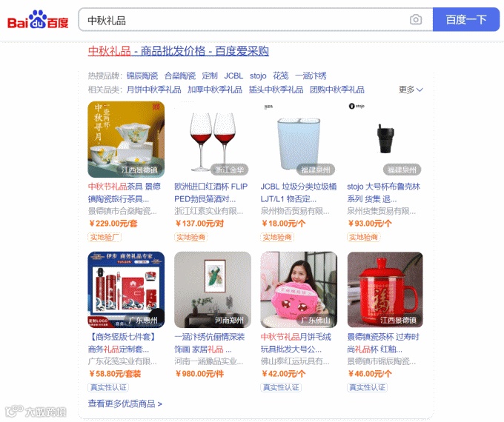The width and height of the screenshot is (504, 422).
Task: Open the stojo black cup thumbnail
Action: [x=385, y=139]
